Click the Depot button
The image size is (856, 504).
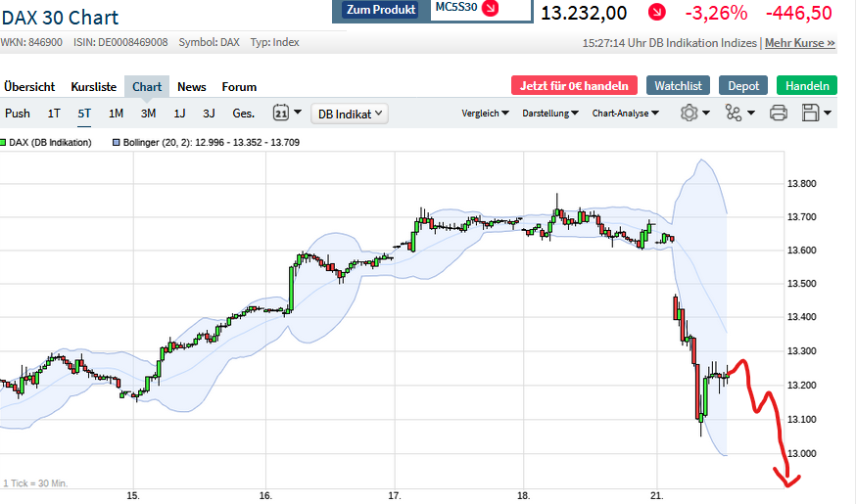[x=743, y=86]
